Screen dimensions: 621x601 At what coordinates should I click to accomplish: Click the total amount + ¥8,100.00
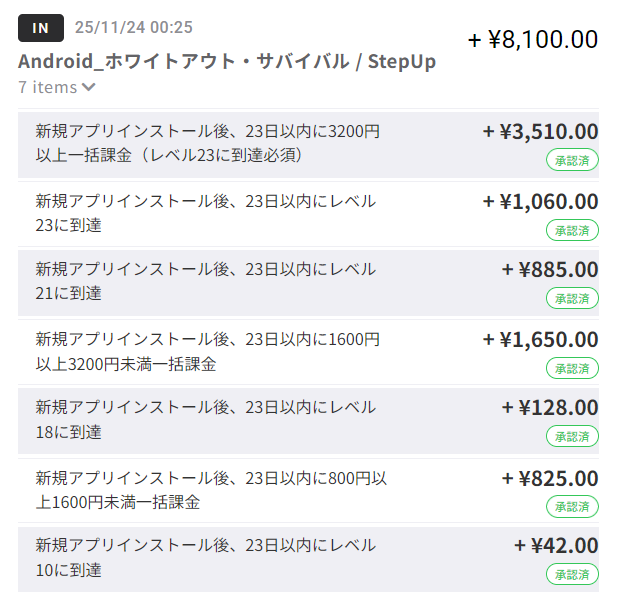tap(533, 40)
